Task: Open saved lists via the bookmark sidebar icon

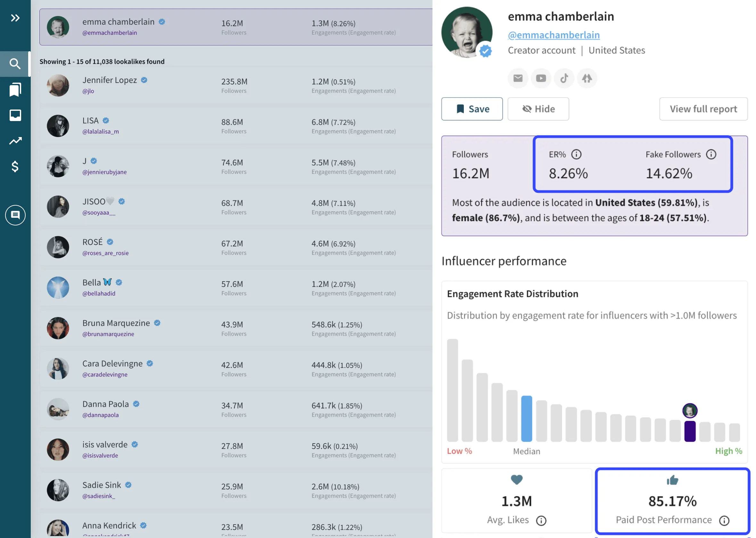Action: (15, 89)
